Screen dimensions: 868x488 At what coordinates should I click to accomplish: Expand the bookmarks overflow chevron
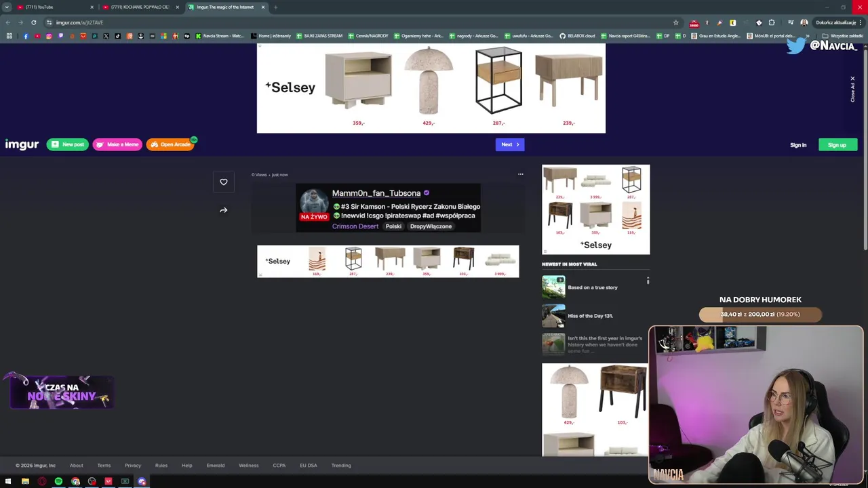(x=807, y=36)
